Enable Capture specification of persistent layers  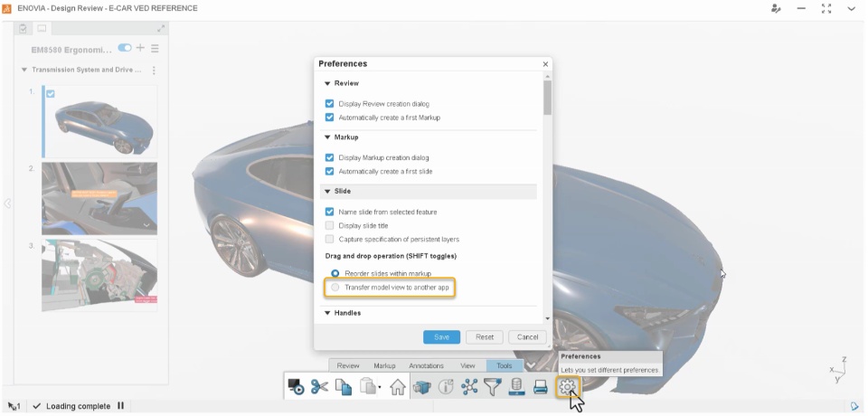click(330, 240)
